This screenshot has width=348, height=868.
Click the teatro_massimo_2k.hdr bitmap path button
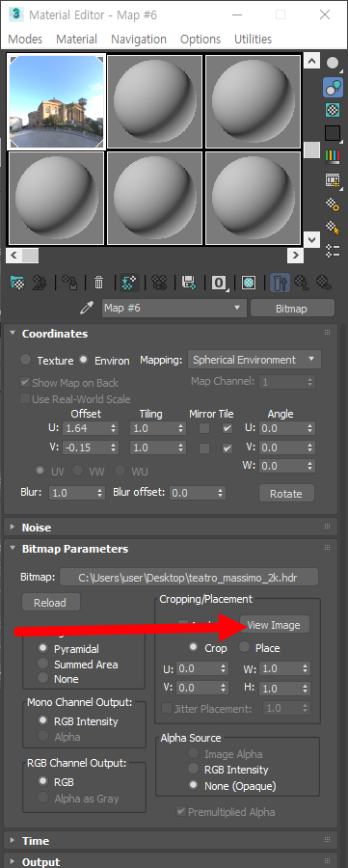189,578
